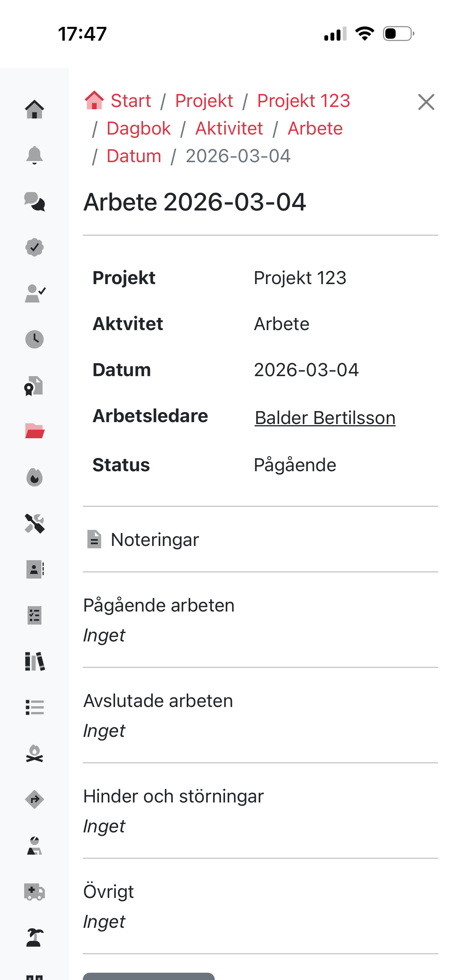Go to the Datum breadcrumb
Image resolution: width=452 pixels, height=980 pixels.
(134, 156)
